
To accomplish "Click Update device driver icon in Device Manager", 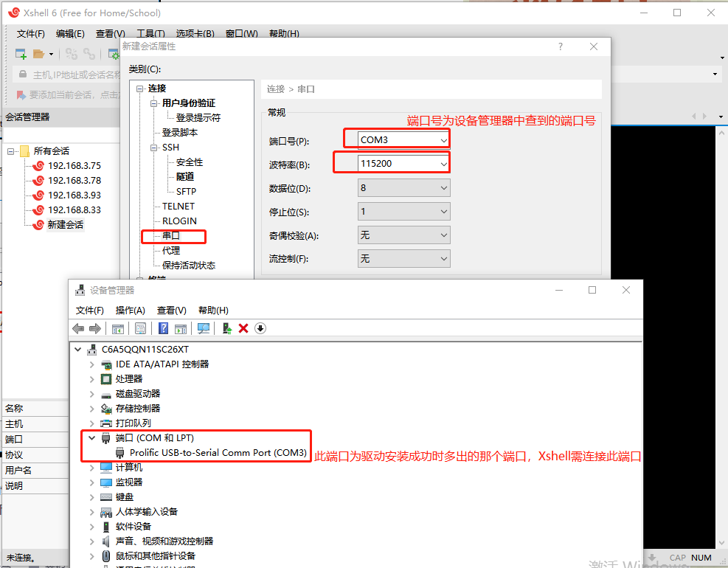I will point(227,329).
